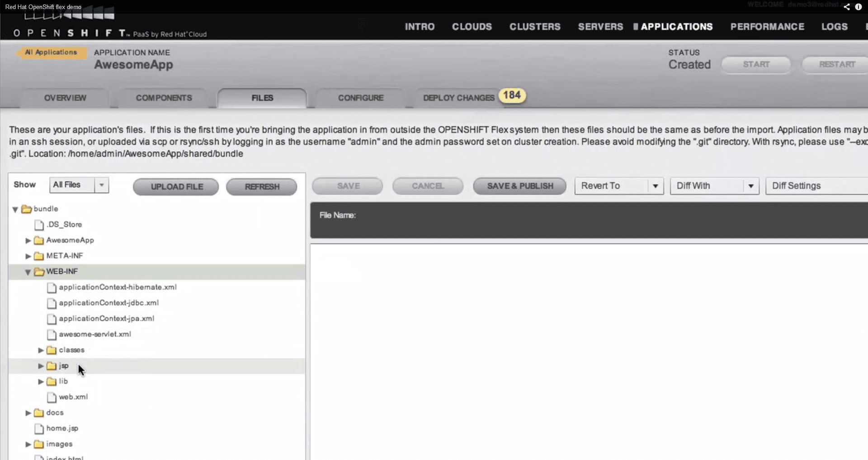Select the FILES tab
The height and width of the screenshot is (460, 868).
(x=262, y=98)
